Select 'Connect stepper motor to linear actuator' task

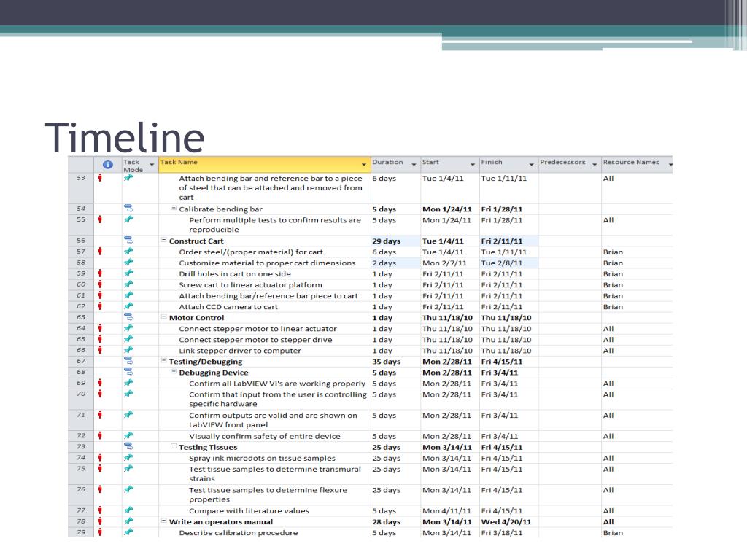click(258, 329)
